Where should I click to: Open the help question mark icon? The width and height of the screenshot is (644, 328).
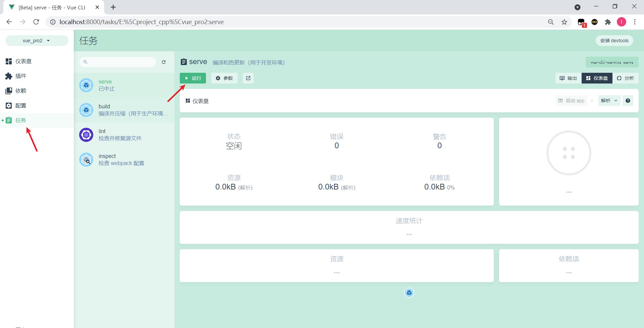pyautogui.click(x=628, y=101)
